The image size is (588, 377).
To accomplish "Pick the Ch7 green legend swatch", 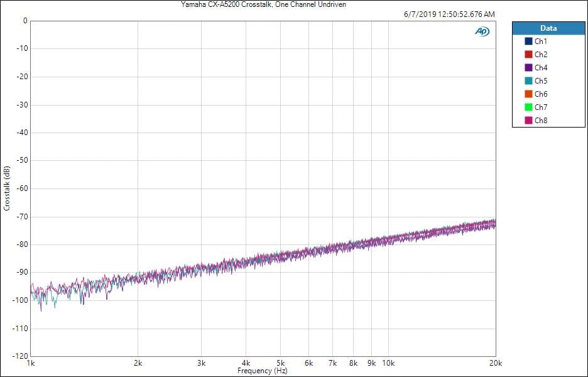I will pos(528,107).
